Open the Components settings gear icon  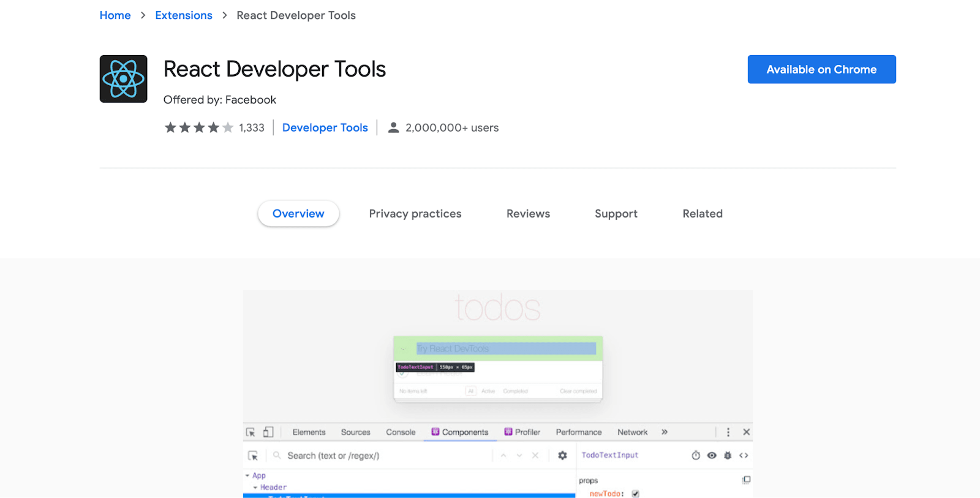click(x=562, y=456)
